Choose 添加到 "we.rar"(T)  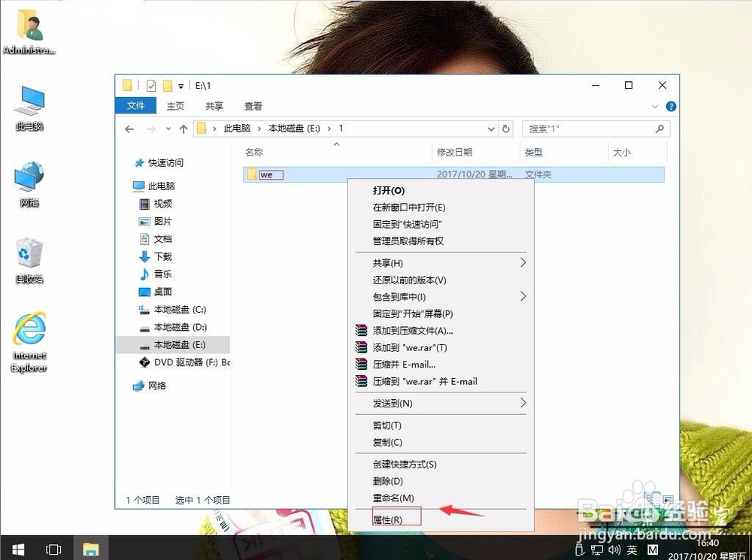(x=441, y=347)
